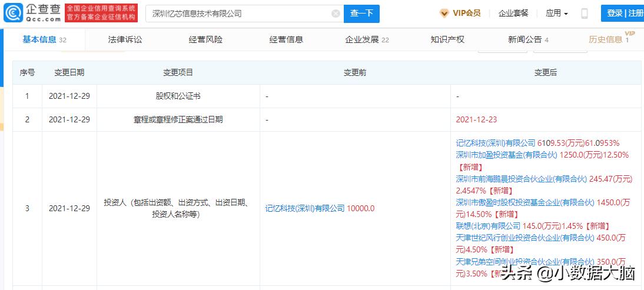The image size is (644, 290).
Task: Open 天津兄弟空间创业投资合伙企业 link
Action: pyautogui.click(x=525, y=261)
